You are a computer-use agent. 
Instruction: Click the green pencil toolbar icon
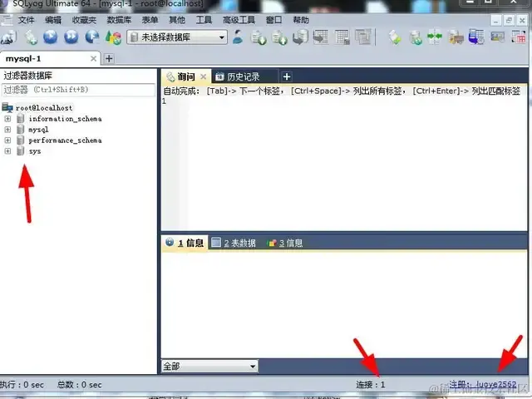pyautogui.click(x=395, y=37)
